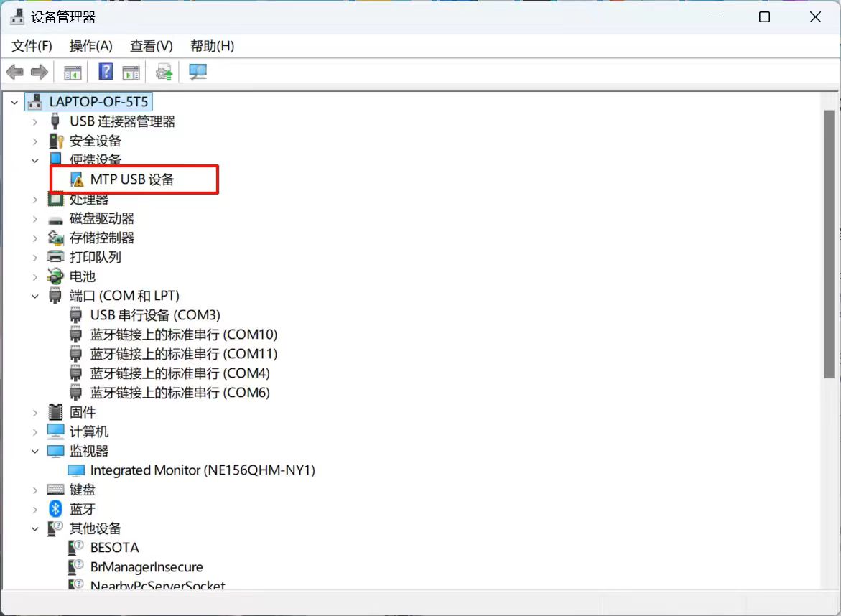Expand the USB 连接器管理器 category
The width and height of the screenshot is (841, 616).
(35, 122)
